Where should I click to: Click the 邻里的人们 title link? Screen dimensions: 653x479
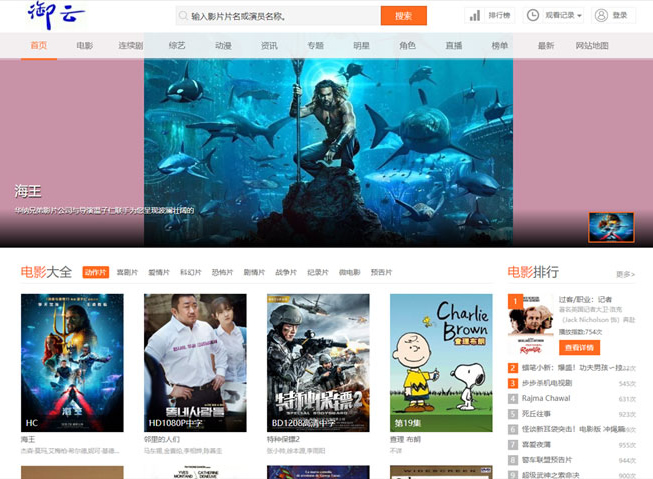pos(162,439)
